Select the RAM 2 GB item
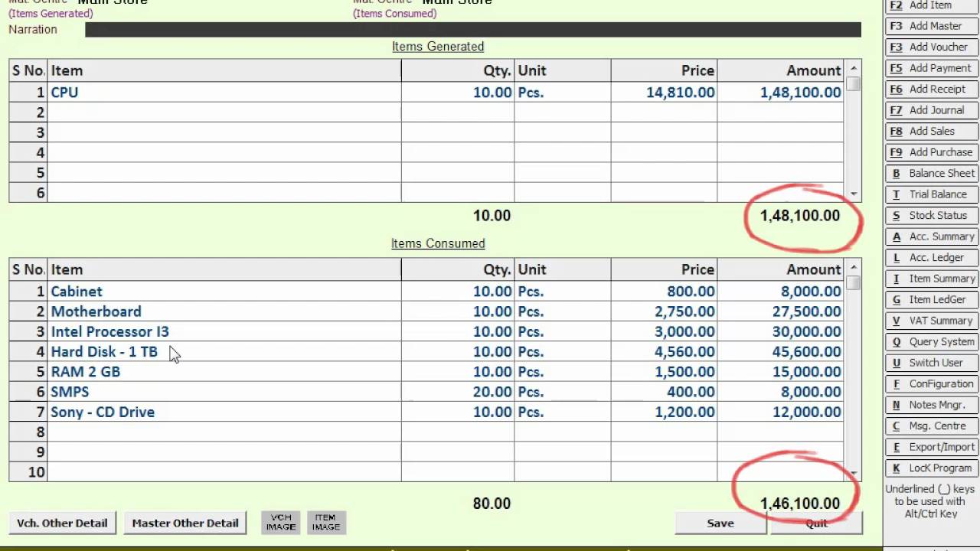The image size is (980, 551). [85, 371]
